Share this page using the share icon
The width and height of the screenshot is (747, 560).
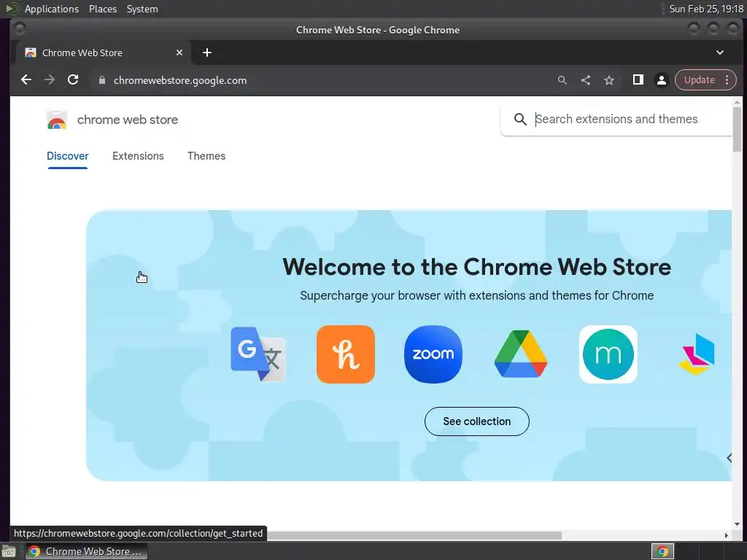(586, 80)
